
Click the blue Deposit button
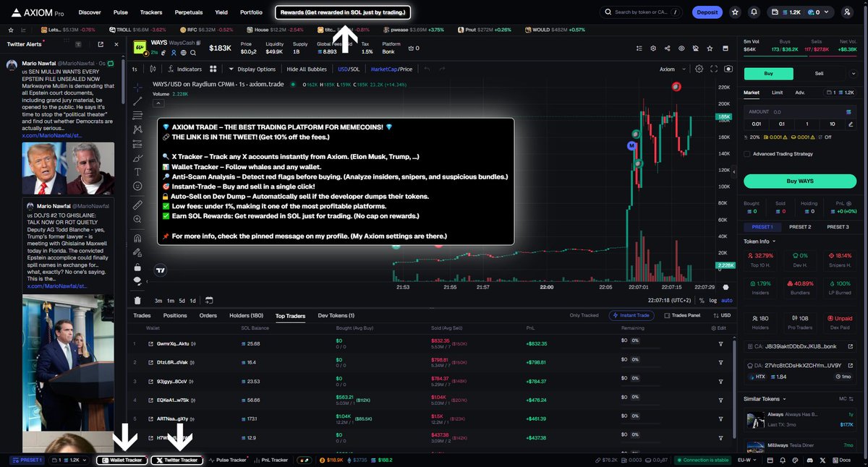(x=707, y=12)
